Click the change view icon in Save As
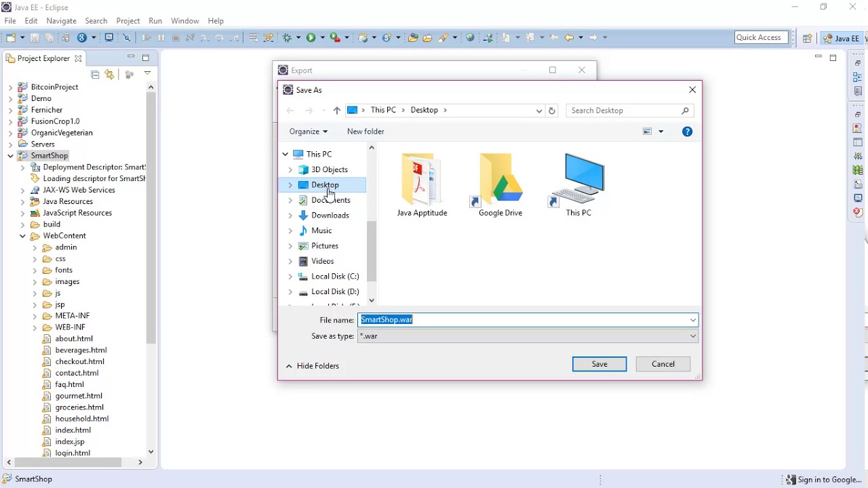868x488 pixels. pos(648,131)
